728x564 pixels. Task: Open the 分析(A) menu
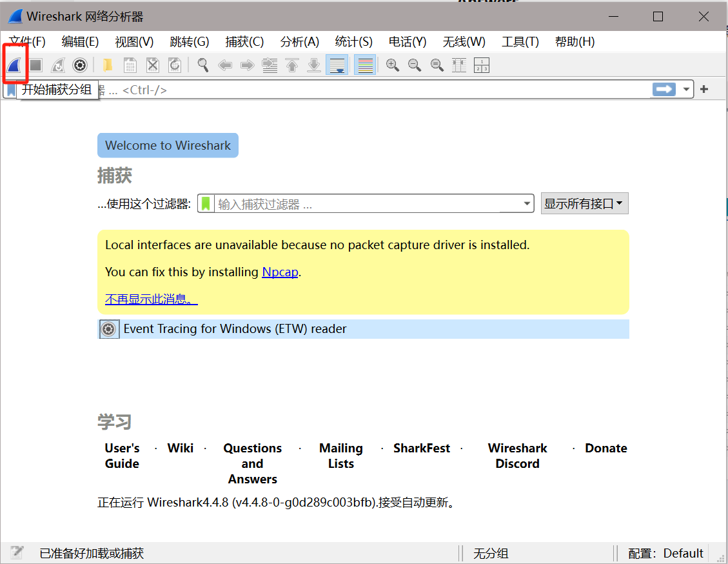(x=299, y=42)
